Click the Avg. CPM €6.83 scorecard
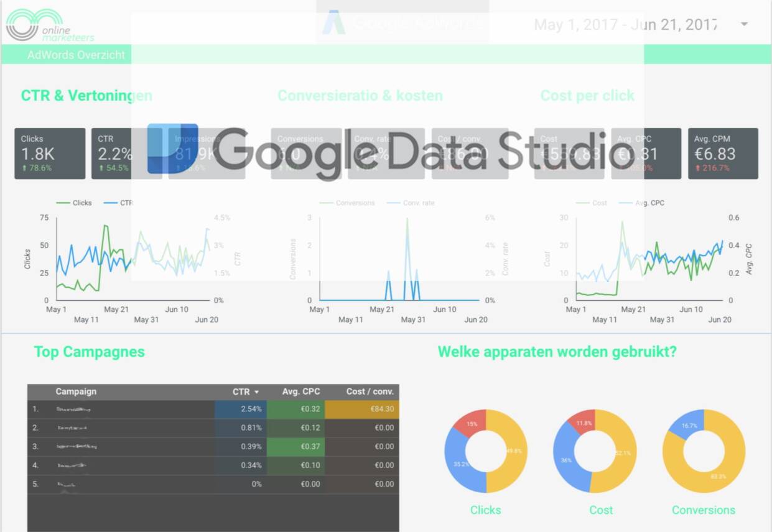The width and height of the screenshot is (772, 532). [x=723, y=154]
